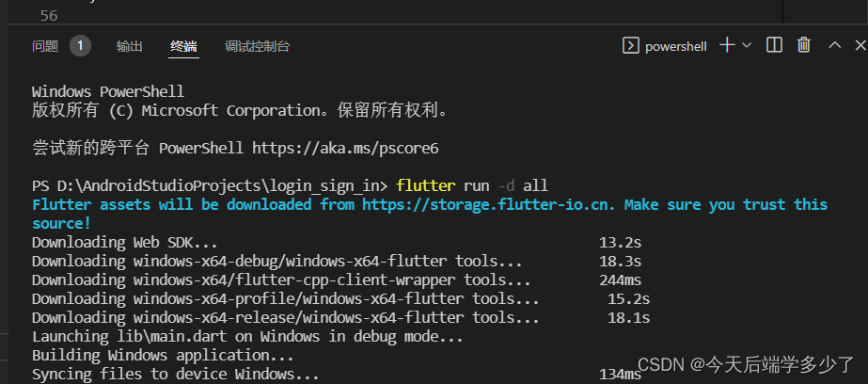The height and width of the screenshot is (384, 868).
Task: Maximize panel size with the up chevron
Action: (835, 45)
